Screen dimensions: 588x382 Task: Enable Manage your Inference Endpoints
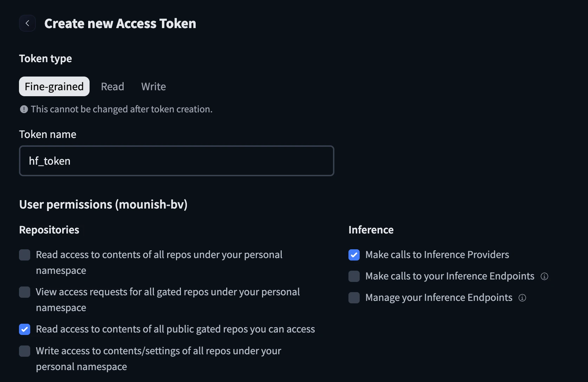coord(354,298)
